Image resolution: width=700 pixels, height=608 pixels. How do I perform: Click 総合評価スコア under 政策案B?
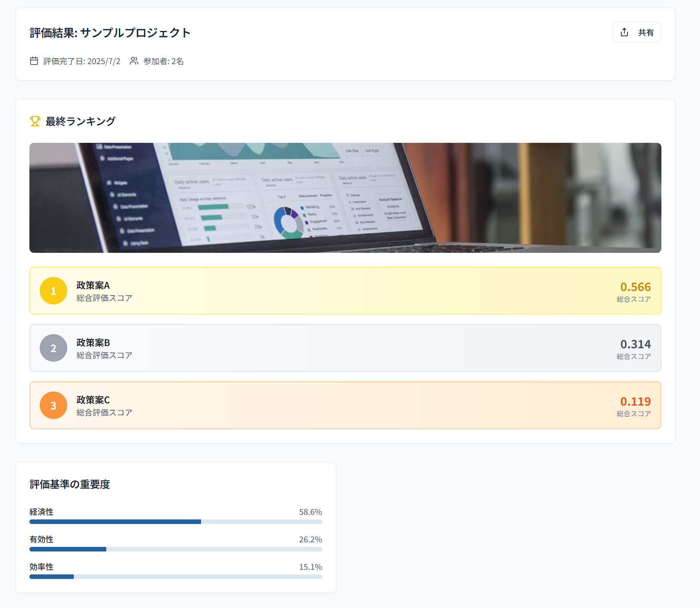104,355
